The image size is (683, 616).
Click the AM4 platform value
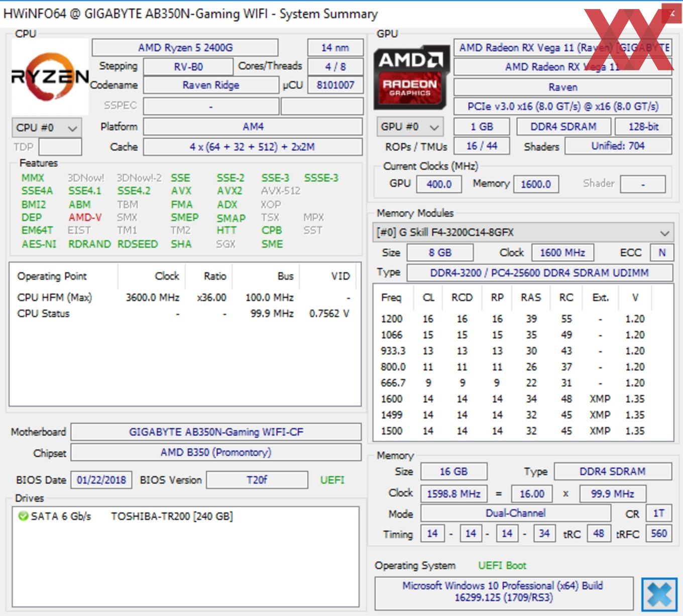[253, 127]
